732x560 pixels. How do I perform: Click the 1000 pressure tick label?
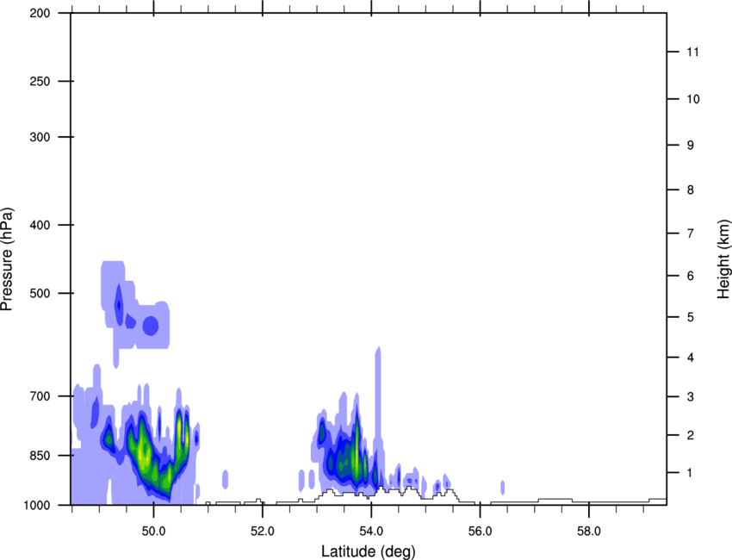click(x=36, y=505)
